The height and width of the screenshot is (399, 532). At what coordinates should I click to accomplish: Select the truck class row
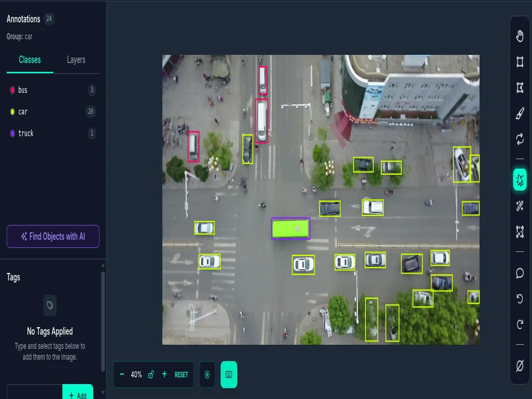[x=53, y=134]
